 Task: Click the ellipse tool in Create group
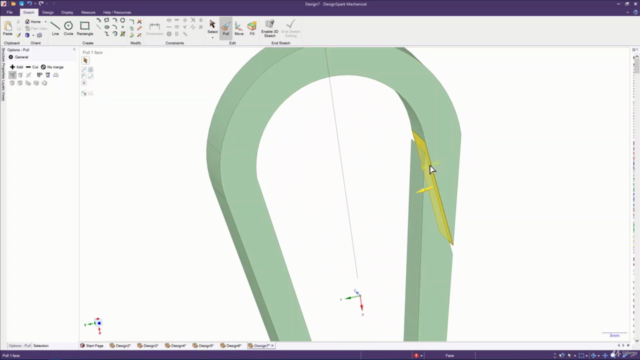pos(107,27)
